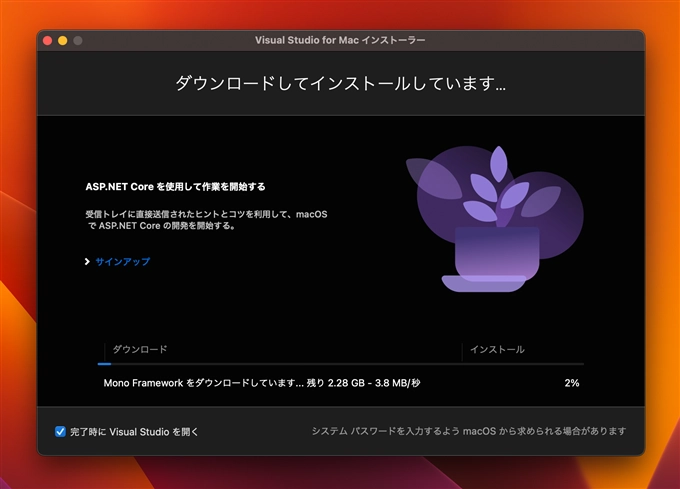Minimize the installer with the yellow button
Image resolution: width=680 pixels, height=489 pixels.
pos(63,40)
